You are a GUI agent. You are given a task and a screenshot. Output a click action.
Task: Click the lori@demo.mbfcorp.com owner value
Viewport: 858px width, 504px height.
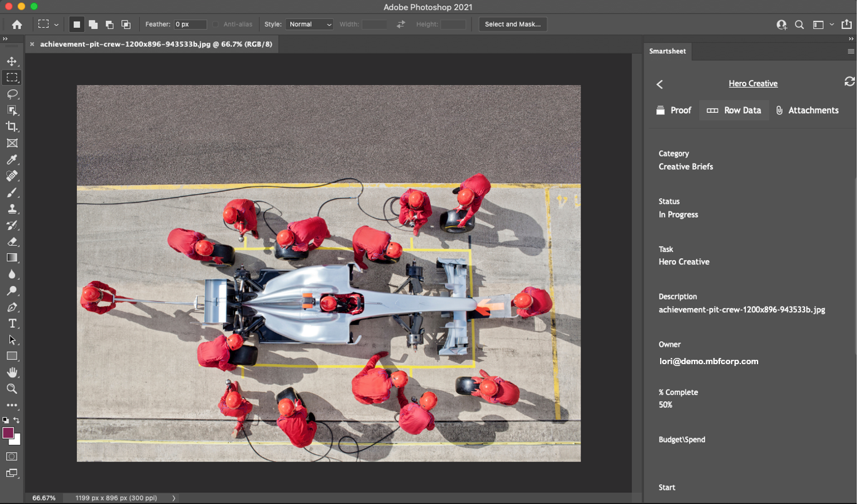[709, 362]
